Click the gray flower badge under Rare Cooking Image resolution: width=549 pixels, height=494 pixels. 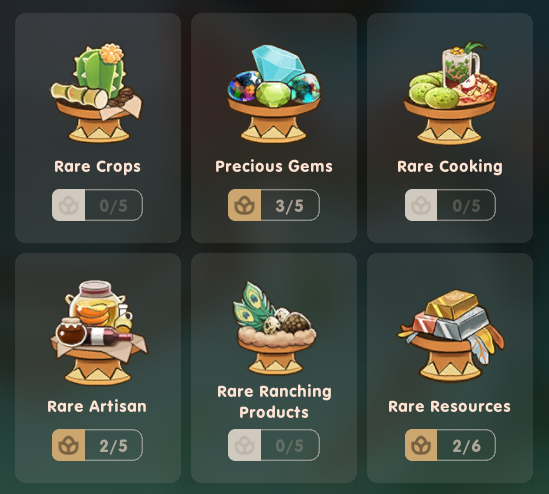click(x=421, y=205)
